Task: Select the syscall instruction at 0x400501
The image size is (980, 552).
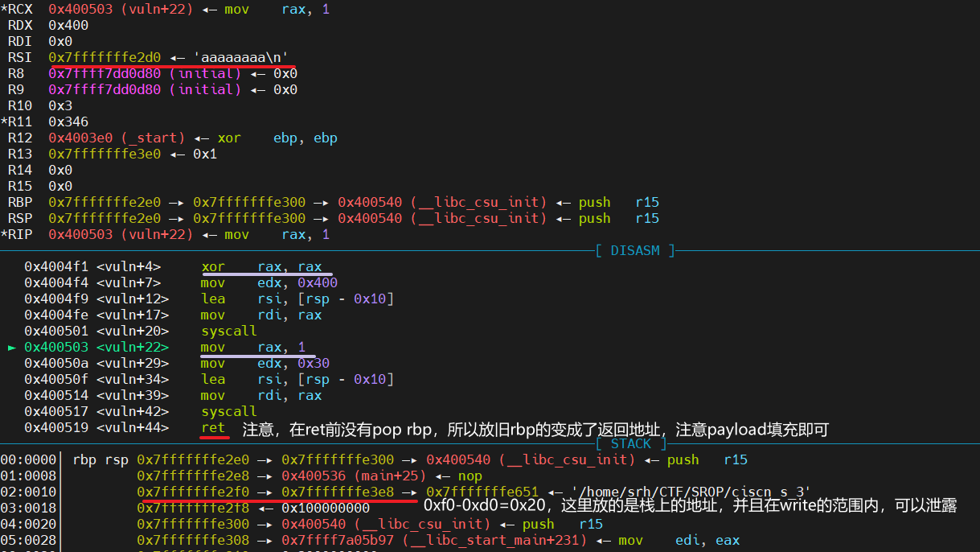Action: point(229,332)
